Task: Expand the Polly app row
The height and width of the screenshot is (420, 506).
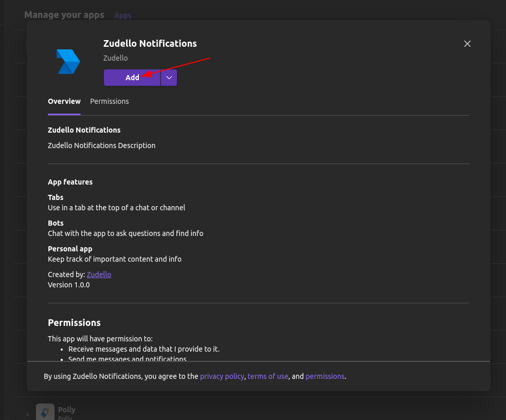Action: [28, 415]
